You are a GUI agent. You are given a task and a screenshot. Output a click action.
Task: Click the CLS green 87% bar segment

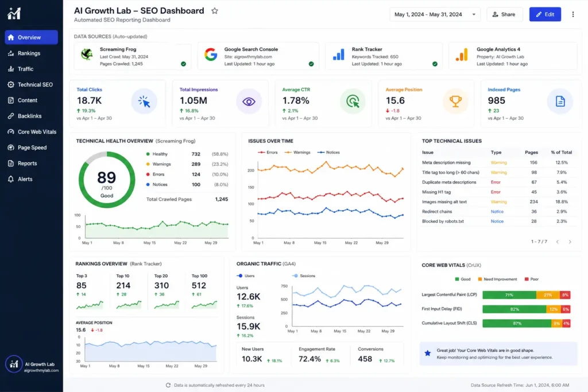pos(517,324)
